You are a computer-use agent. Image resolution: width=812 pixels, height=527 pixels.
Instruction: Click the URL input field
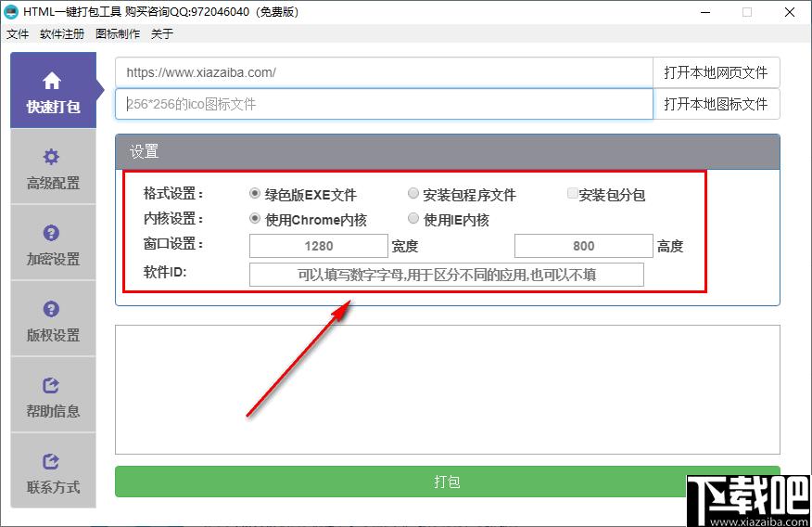click(x=384, y=72)
